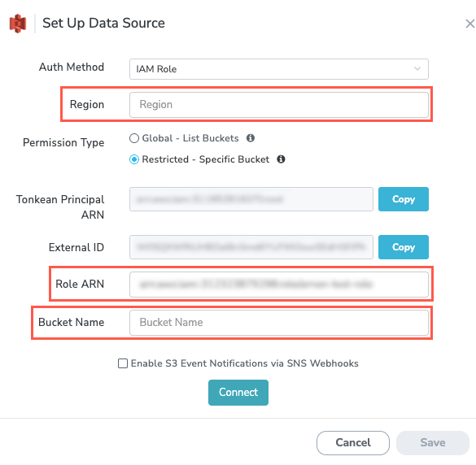Image resolution: width=476 pixels, height=465 pixels.
Task: Click info icon next to Global - List Buckets
Action: [x=251, y=138]
